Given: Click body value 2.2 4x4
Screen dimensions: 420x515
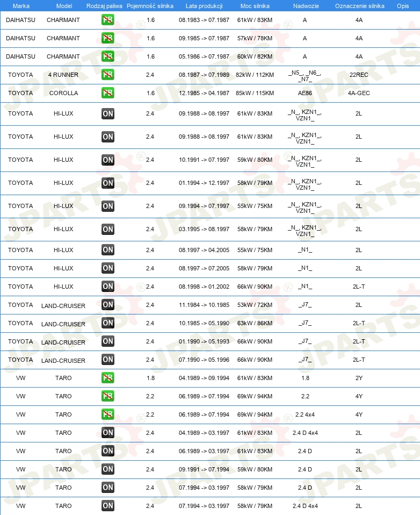Looking at the screenshot, I should click(x=305, y=414).
